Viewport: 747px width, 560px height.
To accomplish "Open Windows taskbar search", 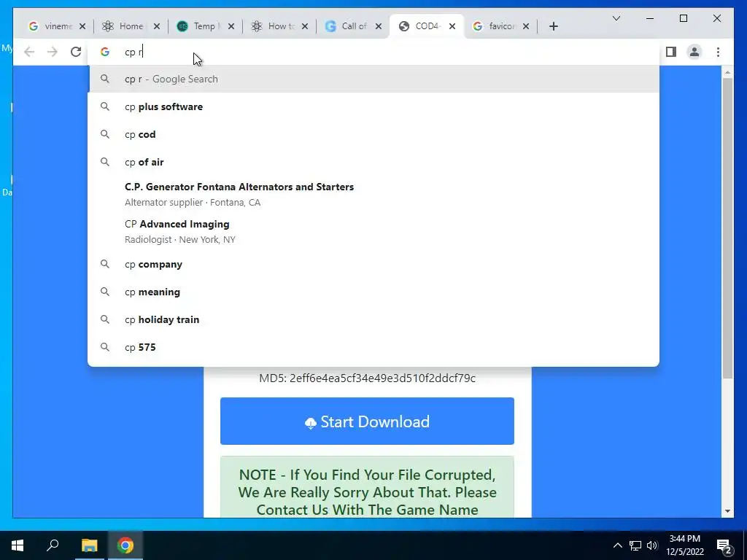I will click(x=53, y=545).
